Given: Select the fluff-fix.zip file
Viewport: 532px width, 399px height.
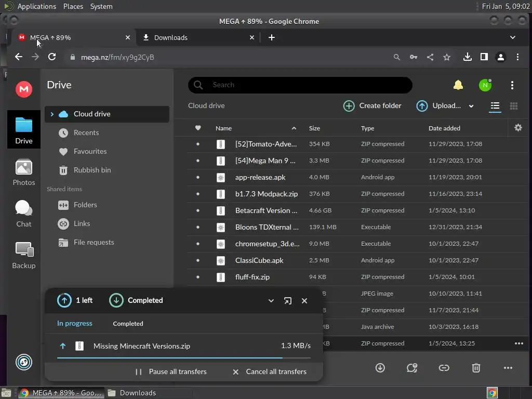Looking at the screenshot, I should tap(357, 277).
